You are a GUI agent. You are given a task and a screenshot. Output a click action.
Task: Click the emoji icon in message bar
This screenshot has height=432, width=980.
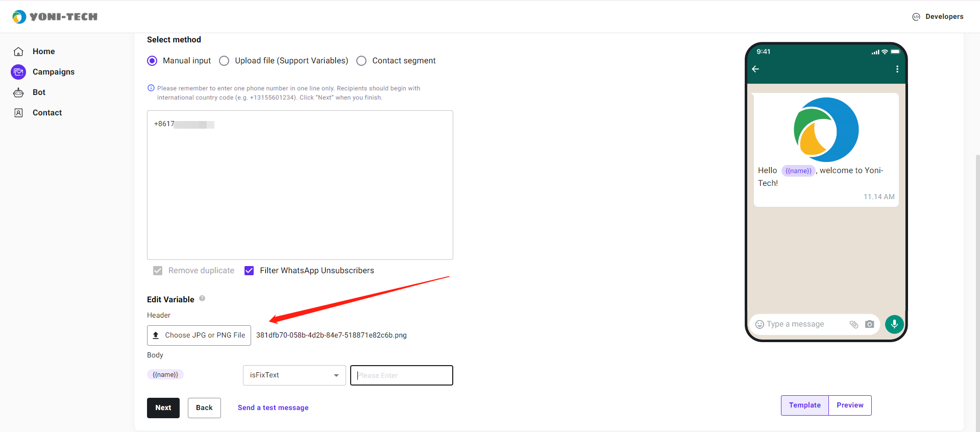759,324
